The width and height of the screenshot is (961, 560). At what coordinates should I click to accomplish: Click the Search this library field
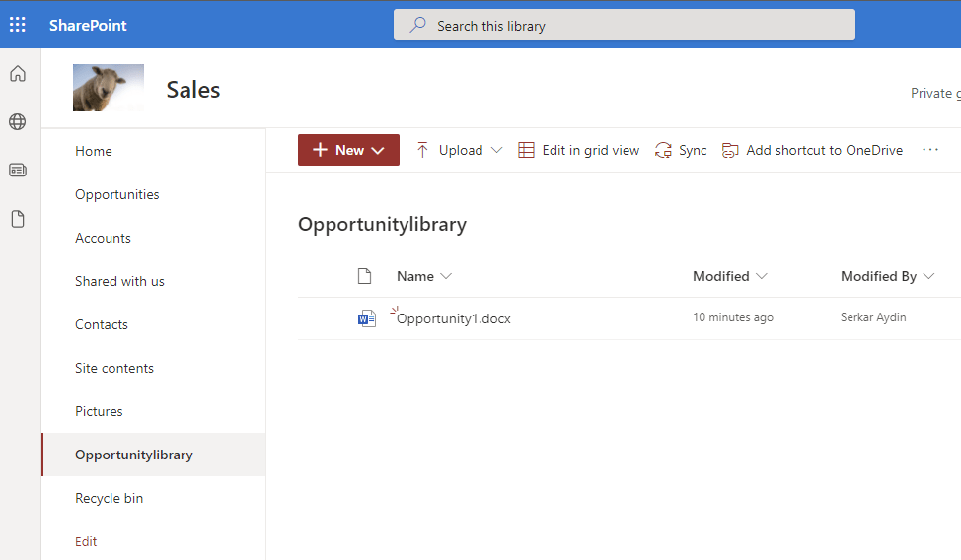[x=624, y=25]
